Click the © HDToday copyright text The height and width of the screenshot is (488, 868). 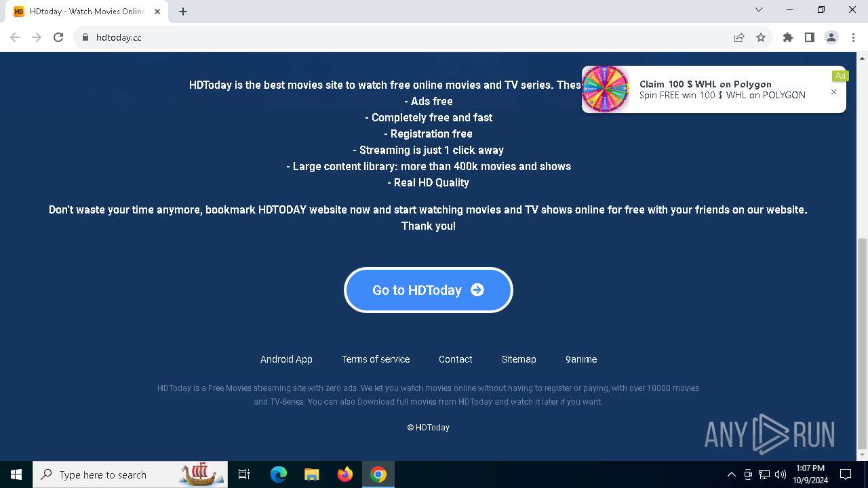click(x=429, y=428)
